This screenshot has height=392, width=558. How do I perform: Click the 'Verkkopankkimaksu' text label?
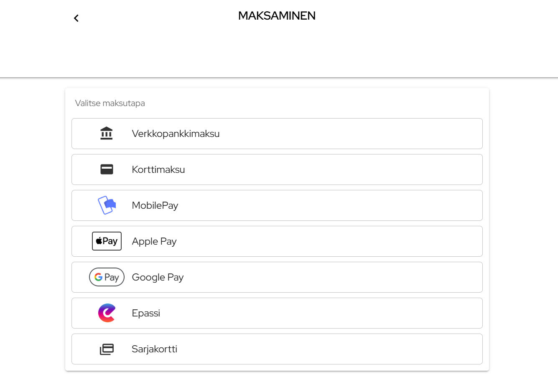click(x=176, y=134)
